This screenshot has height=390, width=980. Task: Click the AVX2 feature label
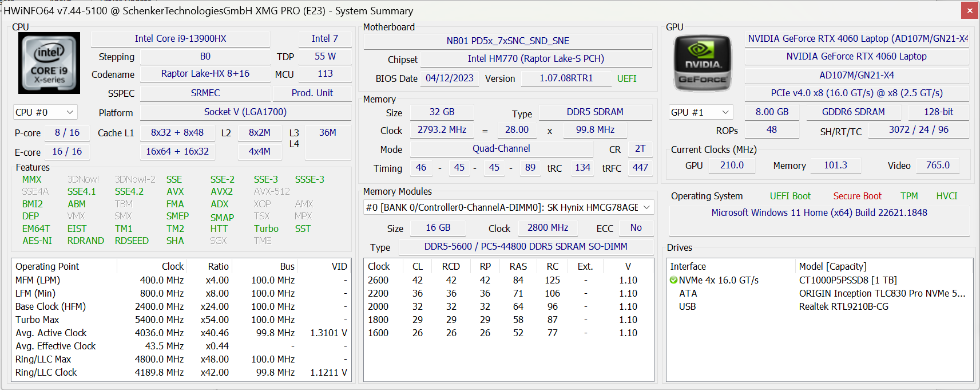click(x=221, y=191)
